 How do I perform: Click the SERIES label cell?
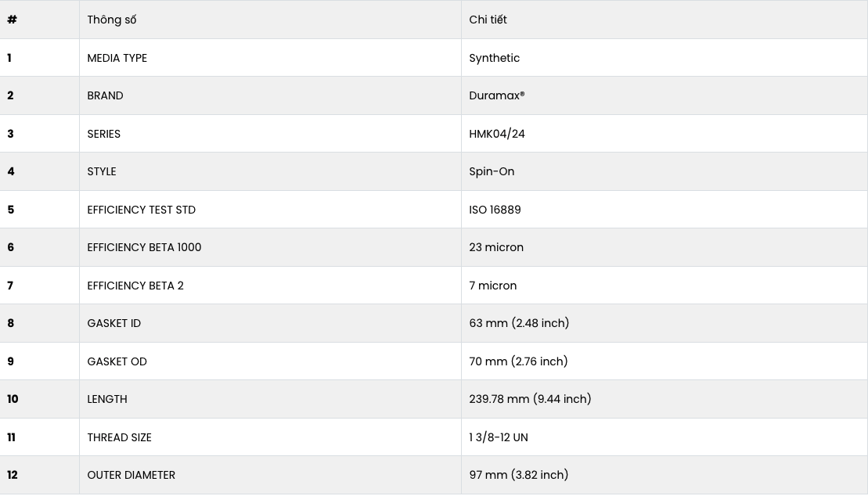coord(104,134)
